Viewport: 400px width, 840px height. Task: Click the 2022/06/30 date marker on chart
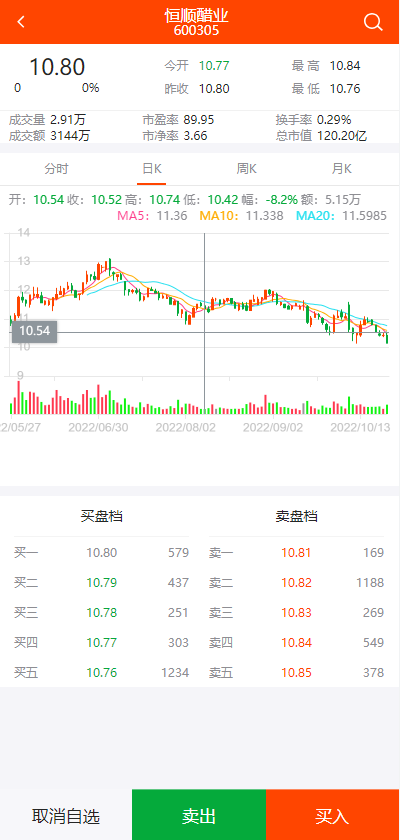tap(98, 428)
